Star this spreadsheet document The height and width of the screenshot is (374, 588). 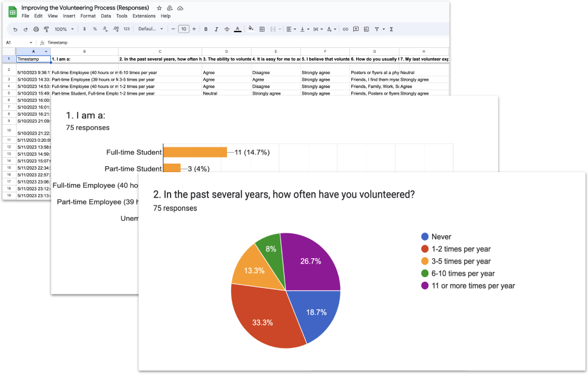point(159,8)
